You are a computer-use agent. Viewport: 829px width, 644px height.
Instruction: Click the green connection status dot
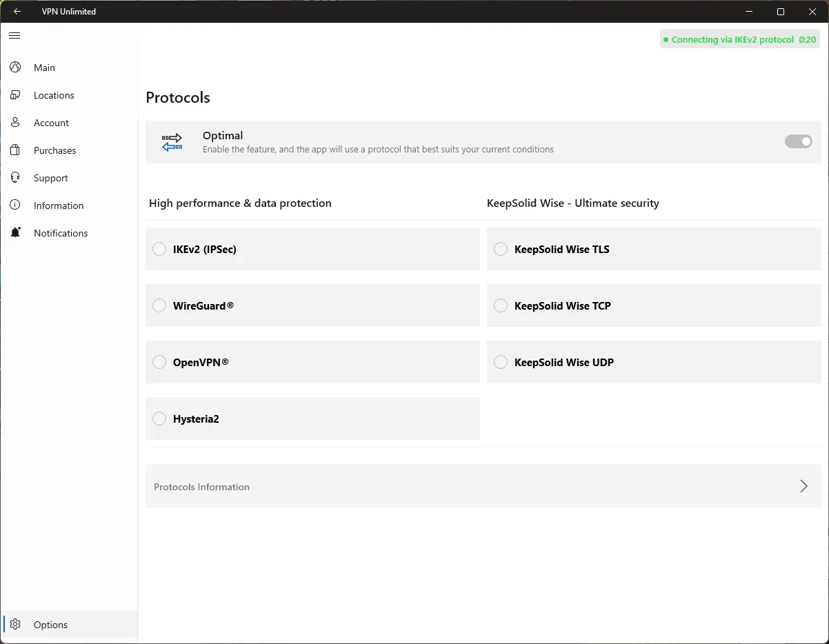tap(666, 40)
